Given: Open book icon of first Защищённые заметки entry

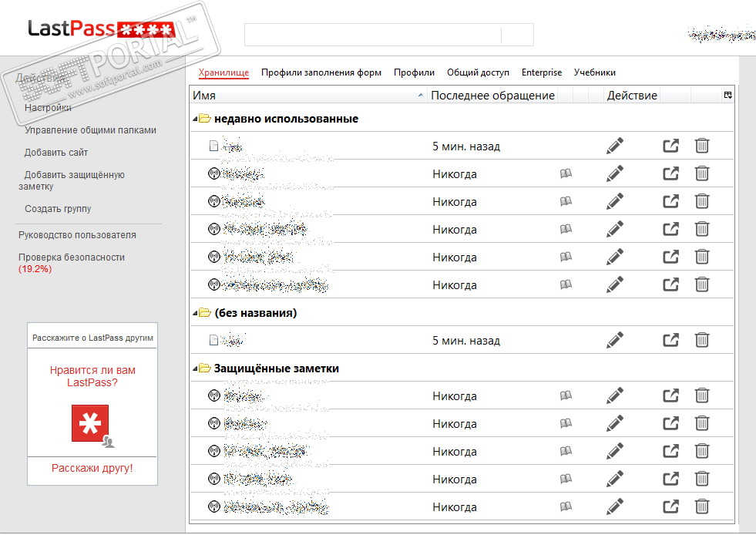Looking at the screenshot, I should [566, 395].
